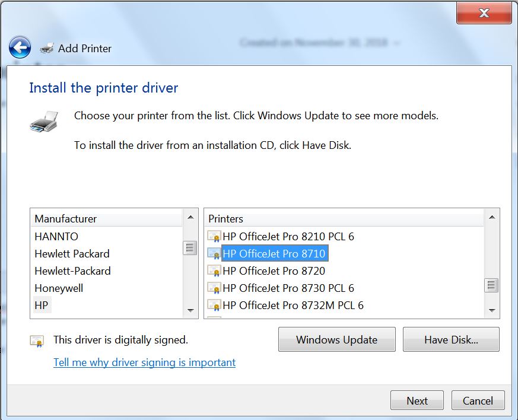Click Manufacturer list scroll down arrow
This screenshot has height=420, width=518.
pyautogui.click(x=190, y=310)
